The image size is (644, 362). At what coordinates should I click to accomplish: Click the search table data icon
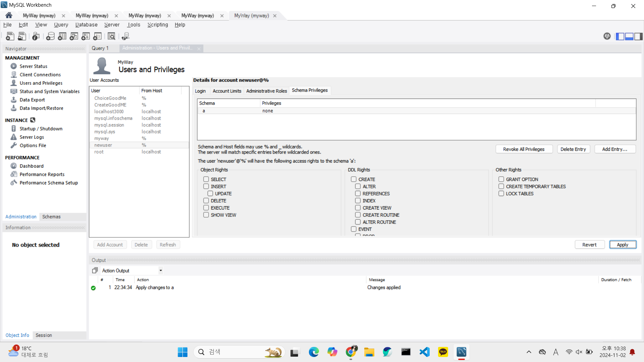[x=111, y=36]
